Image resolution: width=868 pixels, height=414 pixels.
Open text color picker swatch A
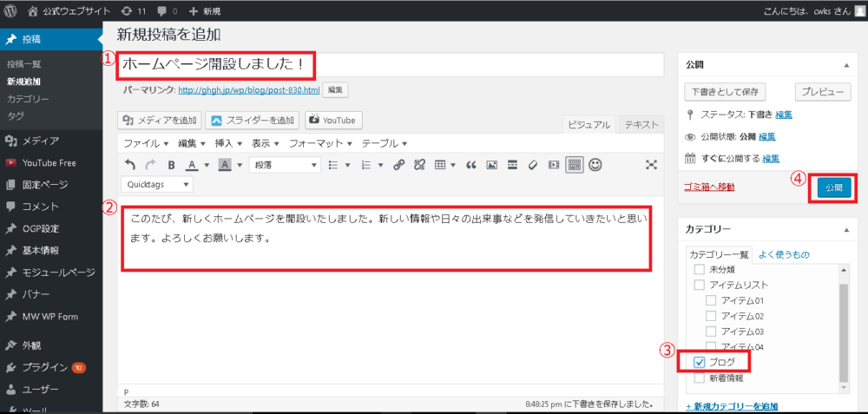click(192, 164)
